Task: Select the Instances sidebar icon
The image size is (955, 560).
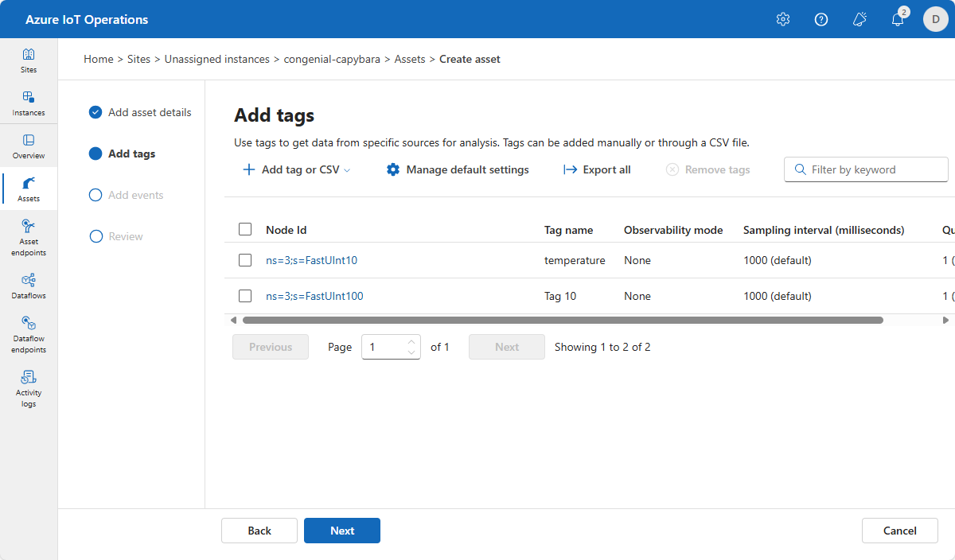Action: coord(29,102)
